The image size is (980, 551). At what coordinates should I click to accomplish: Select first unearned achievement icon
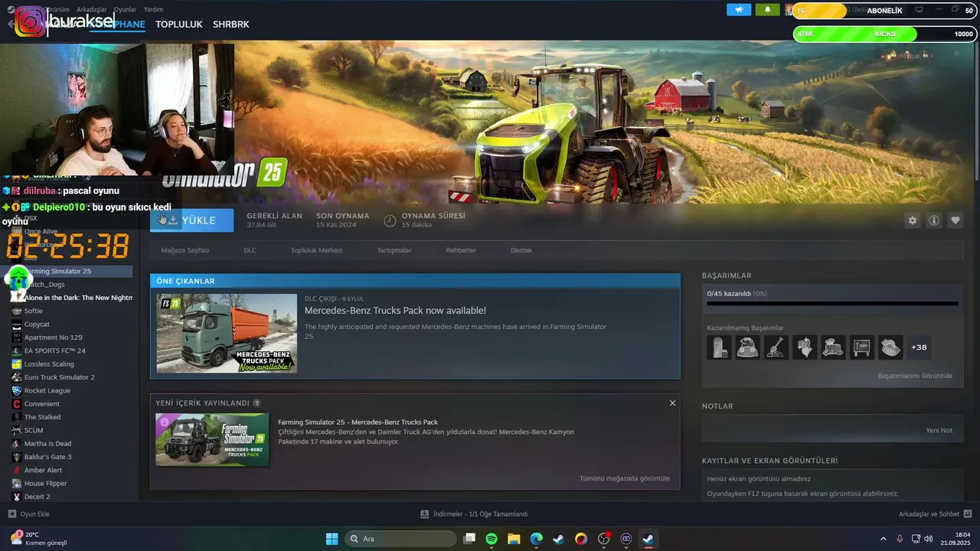pyautogui.click(x=719, y=347)
